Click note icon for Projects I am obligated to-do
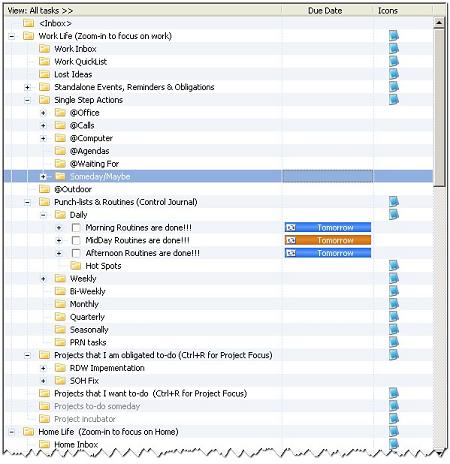This screenshot has width=450, height=464. coord(394,355)
